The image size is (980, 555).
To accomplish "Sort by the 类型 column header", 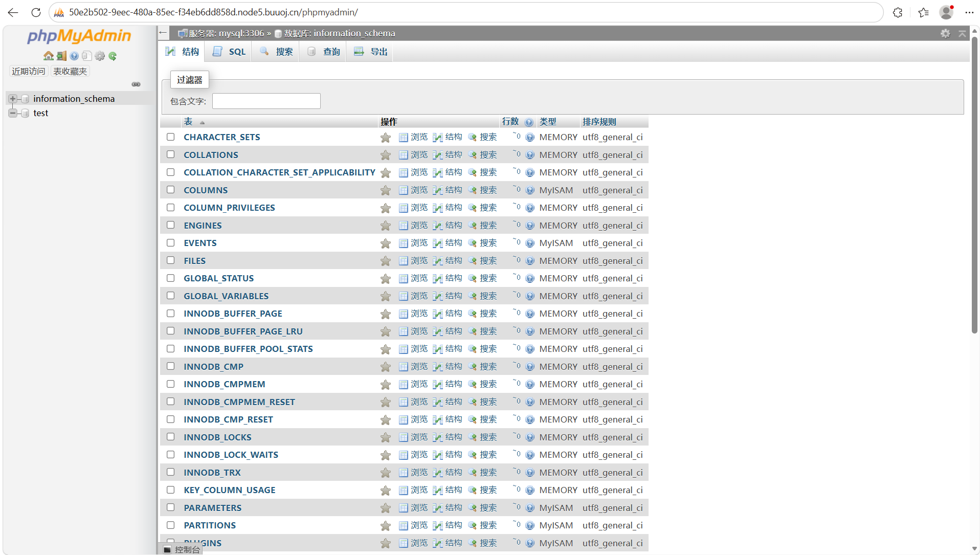I will click(547, 122).
